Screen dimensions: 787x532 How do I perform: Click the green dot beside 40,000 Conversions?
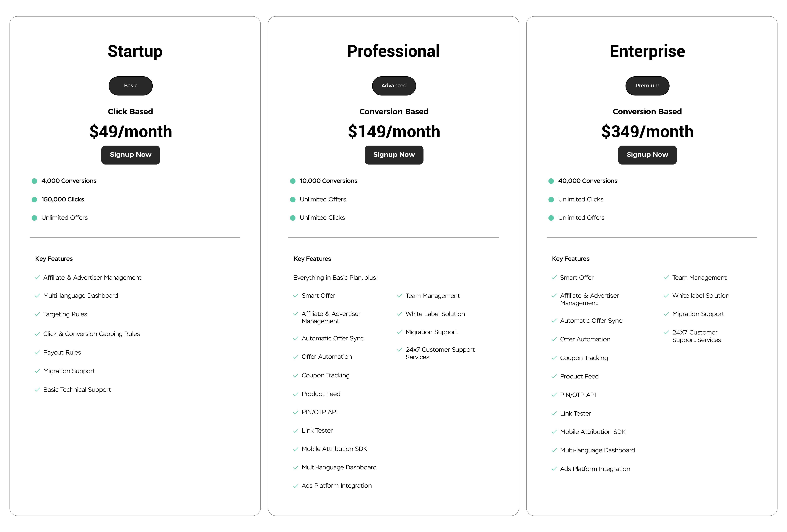coord(551,181)
